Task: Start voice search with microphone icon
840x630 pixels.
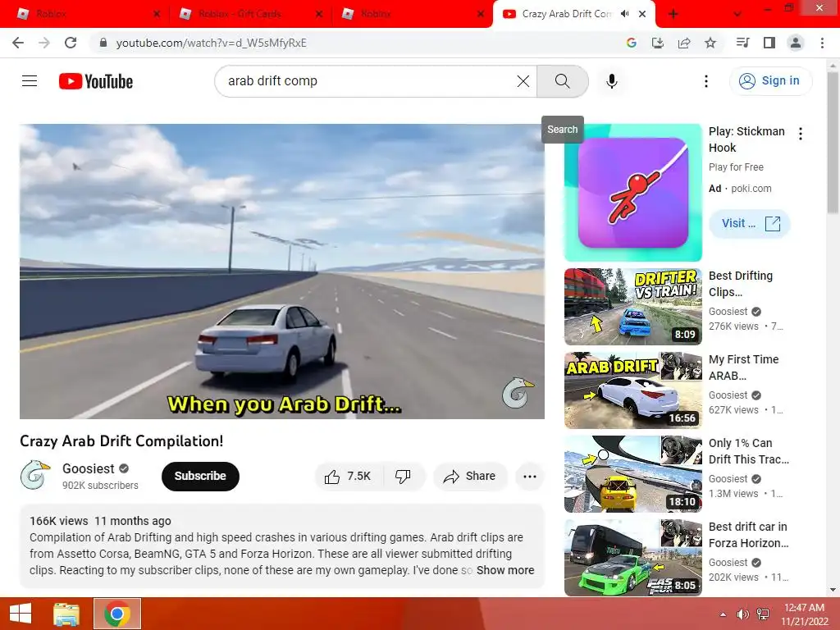Action: [x=611, y=81]
